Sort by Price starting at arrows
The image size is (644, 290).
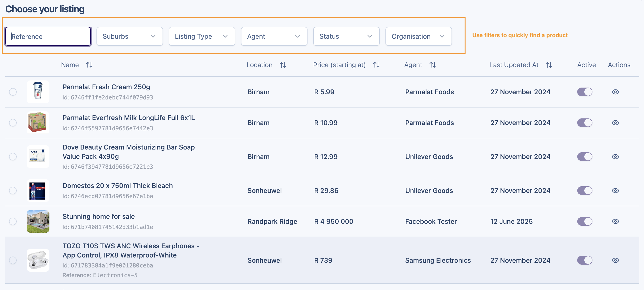click(x=376, y=65)
